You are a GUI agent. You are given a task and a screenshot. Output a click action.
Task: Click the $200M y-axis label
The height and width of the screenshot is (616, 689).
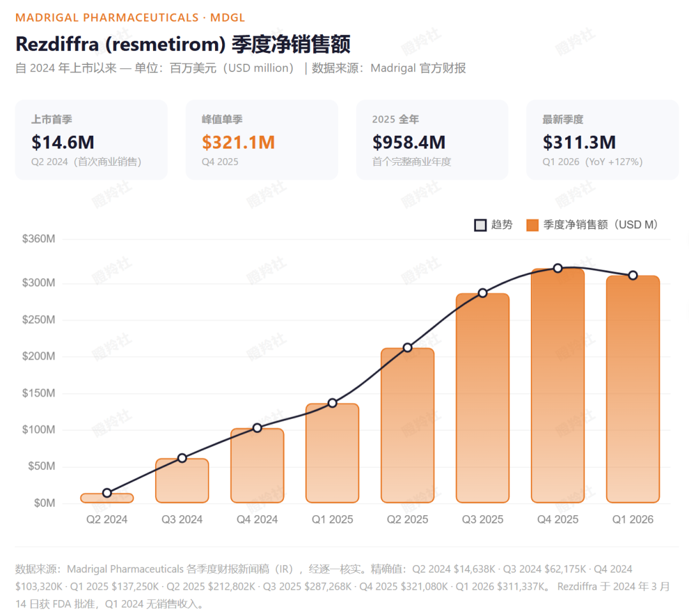[x=39, y=356]
